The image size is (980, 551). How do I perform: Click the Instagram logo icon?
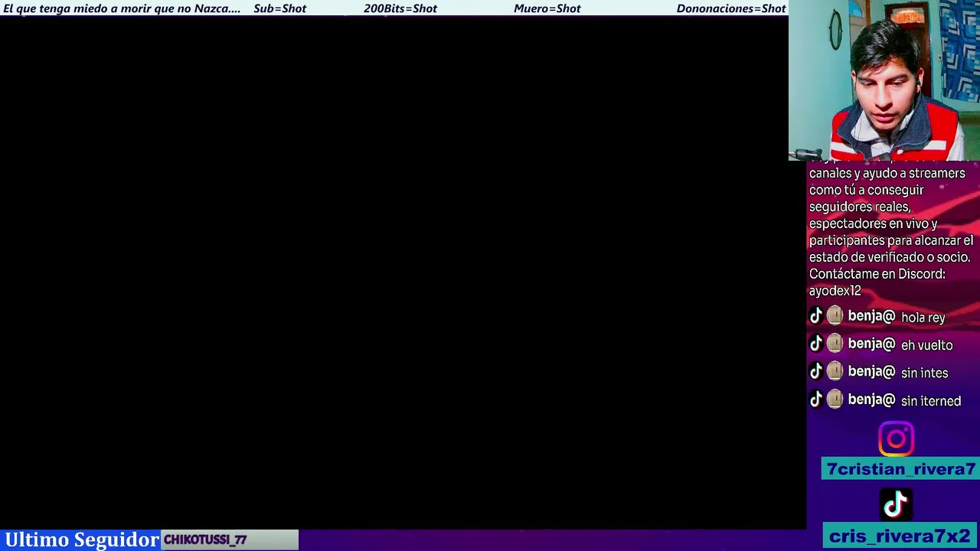[896, 439]
